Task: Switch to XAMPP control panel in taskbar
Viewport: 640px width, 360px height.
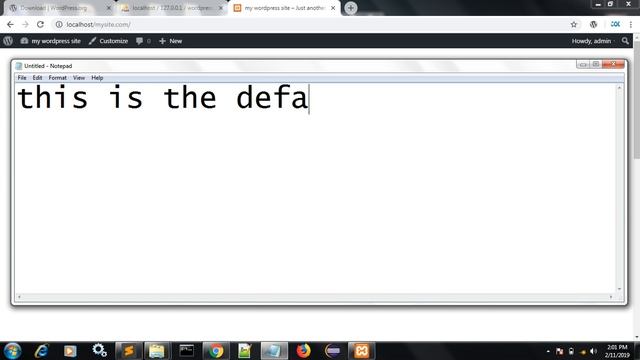Action: 361,351
